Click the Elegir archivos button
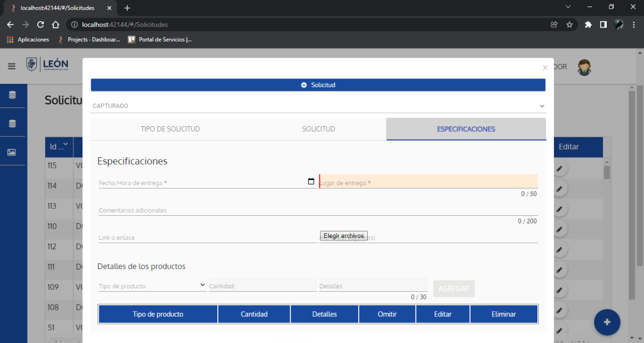 coord(344,236)
